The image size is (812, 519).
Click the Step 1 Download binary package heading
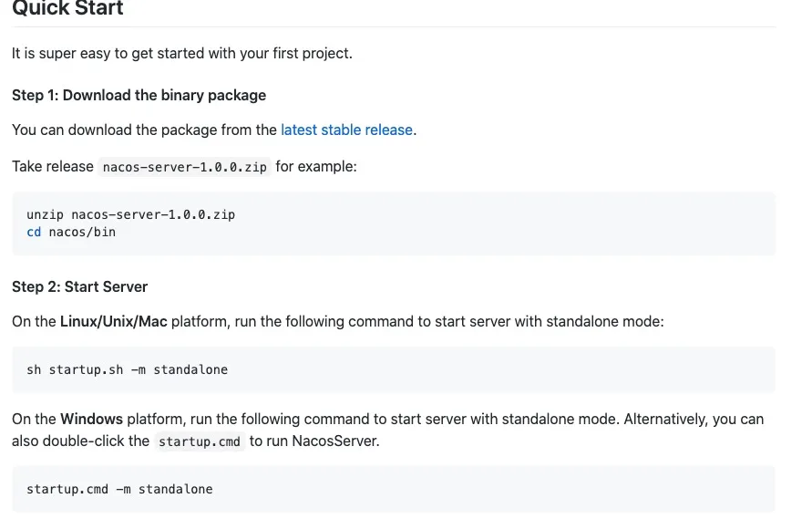[139, 95]
